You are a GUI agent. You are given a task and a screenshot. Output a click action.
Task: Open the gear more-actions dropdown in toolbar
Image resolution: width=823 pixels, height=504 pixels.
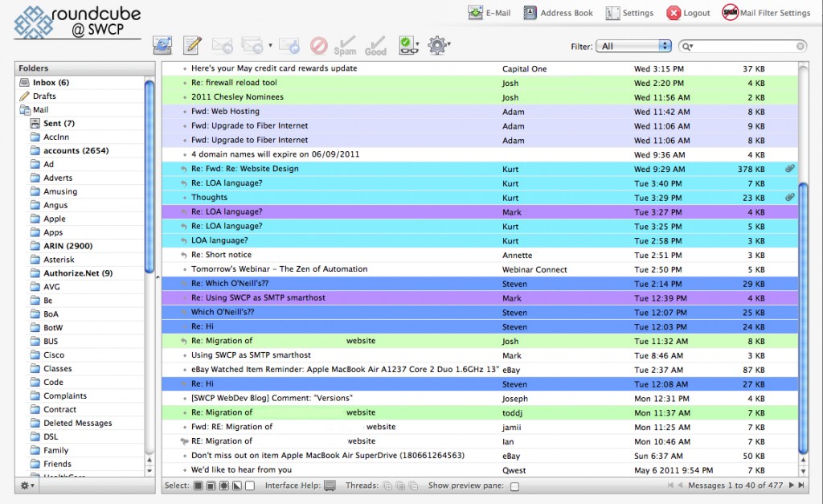(438, 45)
